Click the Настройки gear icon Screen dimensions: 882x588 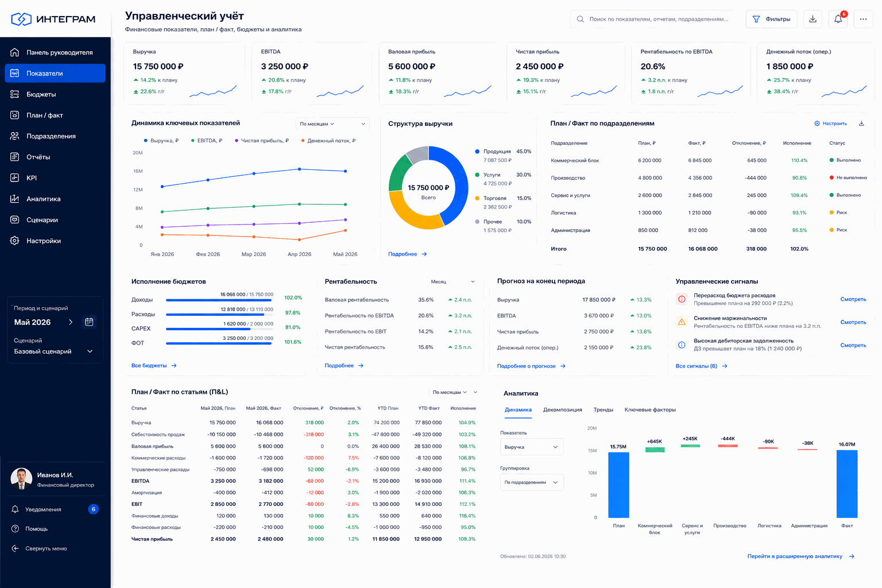pyautogui.click(x=15, y=241)
